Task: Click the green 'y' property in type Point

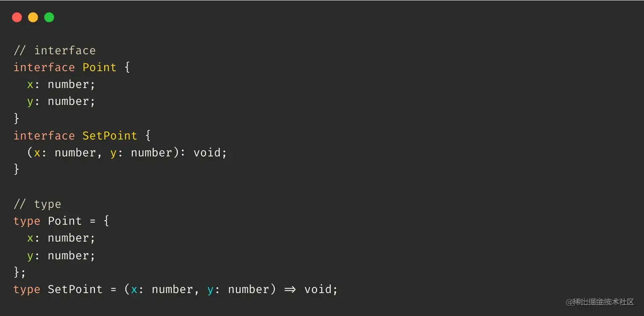Action: [x=30, y=256]
